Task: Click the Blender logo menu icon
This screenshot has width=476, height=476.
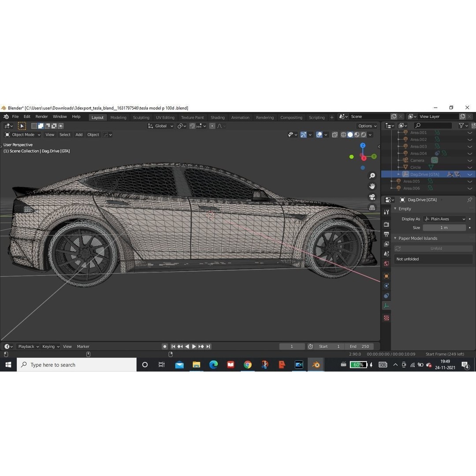Action: coord(6,116)
